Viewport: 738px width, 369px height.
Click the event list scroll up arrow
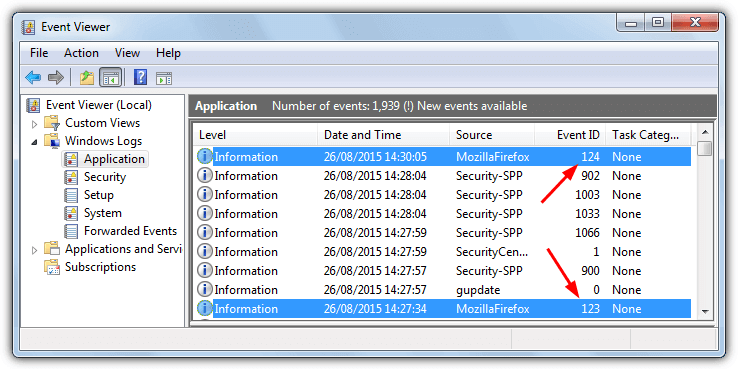coord(705,132)
